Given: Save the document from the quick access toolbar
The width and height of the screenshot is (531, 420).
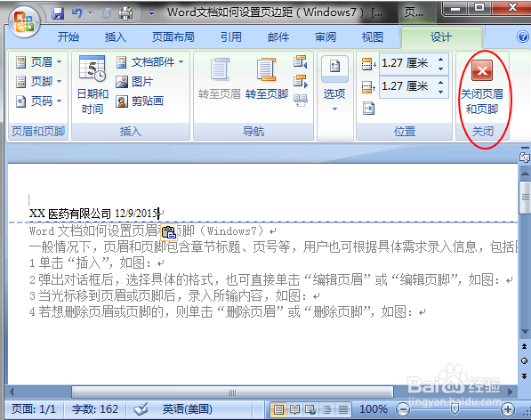Looking at the screenshot, I should point(58,13).
